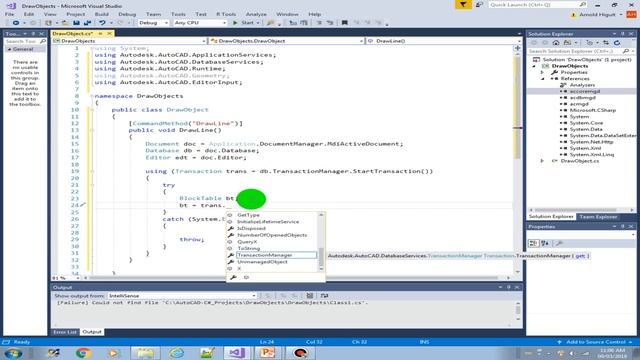
Task: Click the notifications flag icon in title bar
Action: (x=463, y=4)
